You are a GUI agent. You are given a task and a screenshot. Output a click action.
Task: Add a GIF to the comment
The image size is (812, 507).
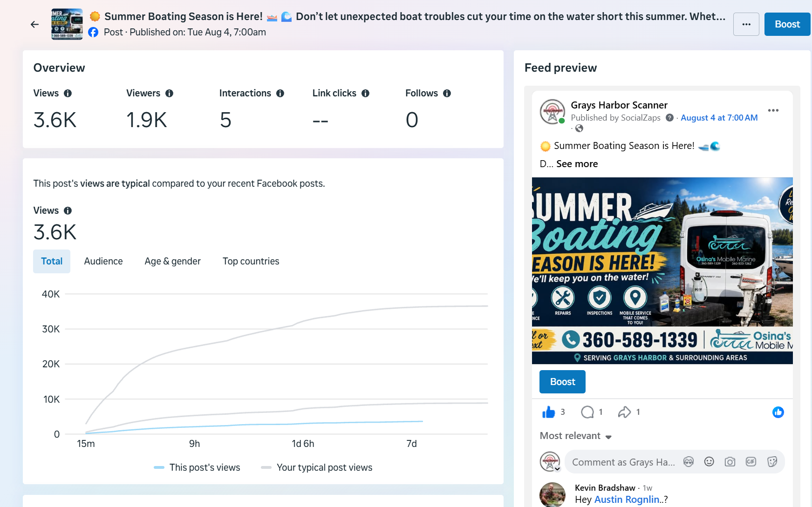[751, 462]
